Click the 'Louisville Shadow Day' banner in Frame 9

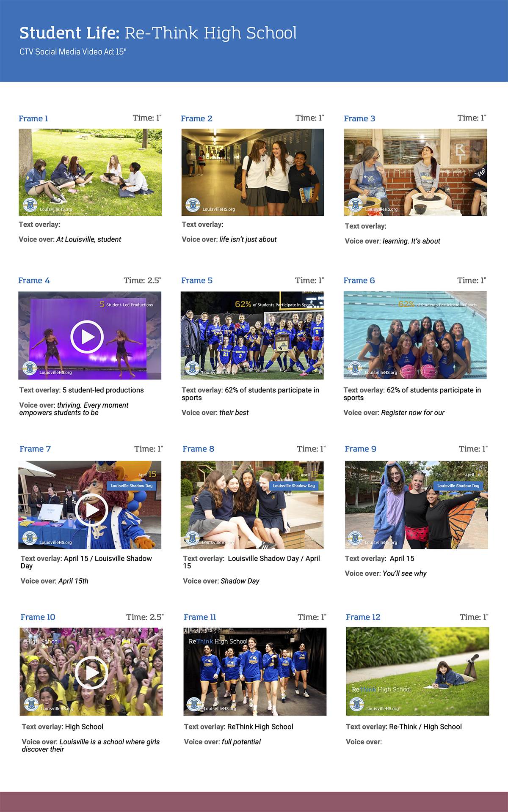pyautogui.click(x=458, y=486)
